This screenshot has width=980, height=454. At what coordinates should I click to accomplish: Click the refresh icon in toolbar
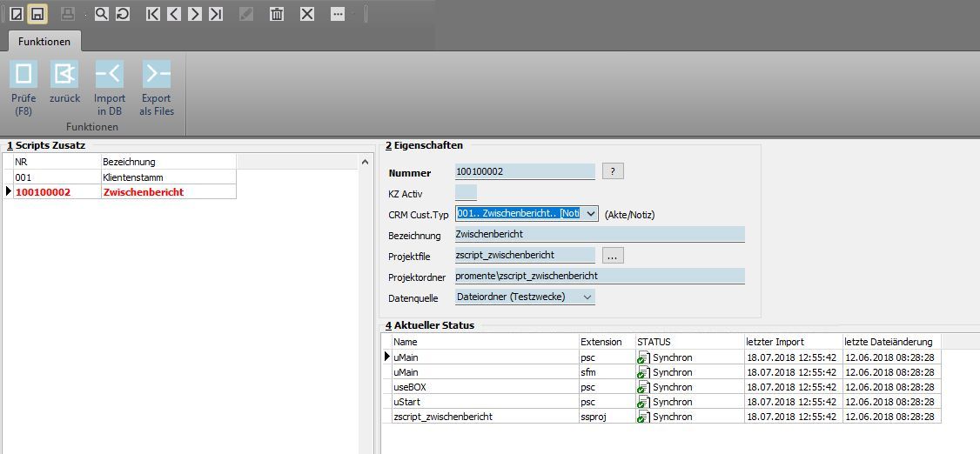tap(123, 14)
